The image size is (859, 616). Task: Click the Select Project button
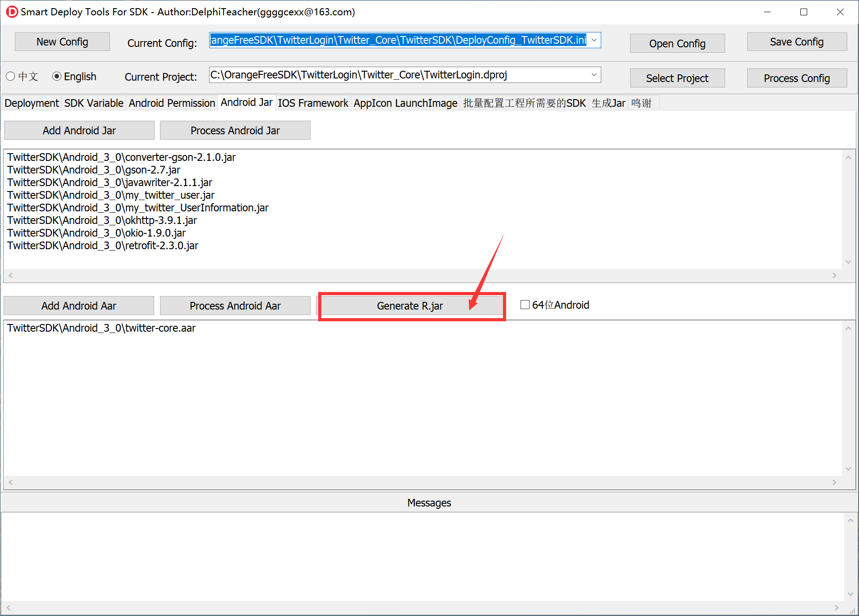[677, 78]
